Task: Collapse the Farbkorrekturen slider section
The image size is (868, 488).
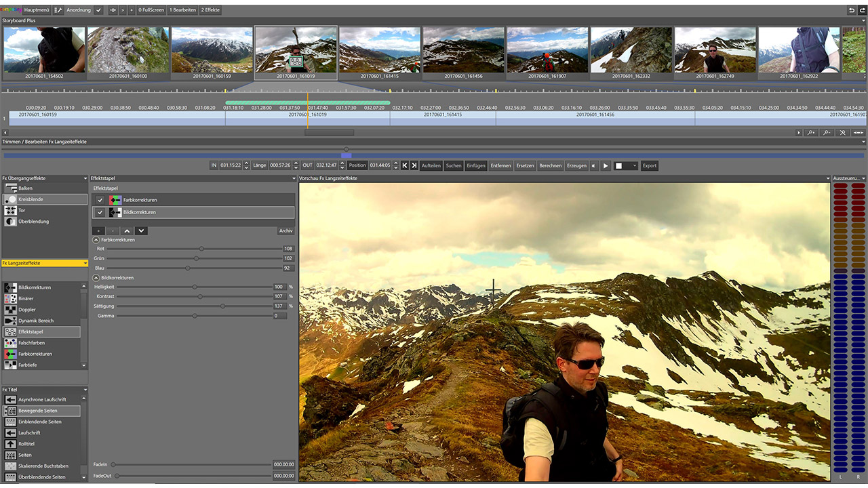Action: click(96, 240)
